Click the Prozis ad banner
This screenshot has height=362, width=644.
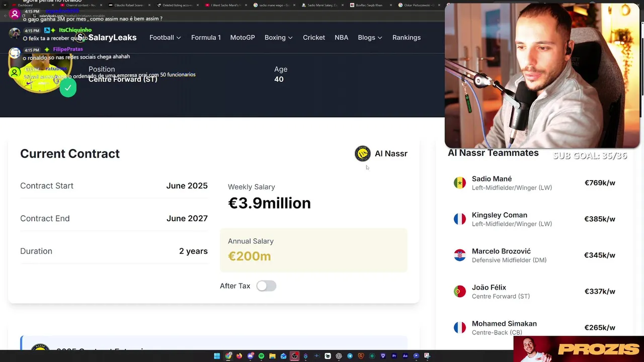click(x=579, y=349)
